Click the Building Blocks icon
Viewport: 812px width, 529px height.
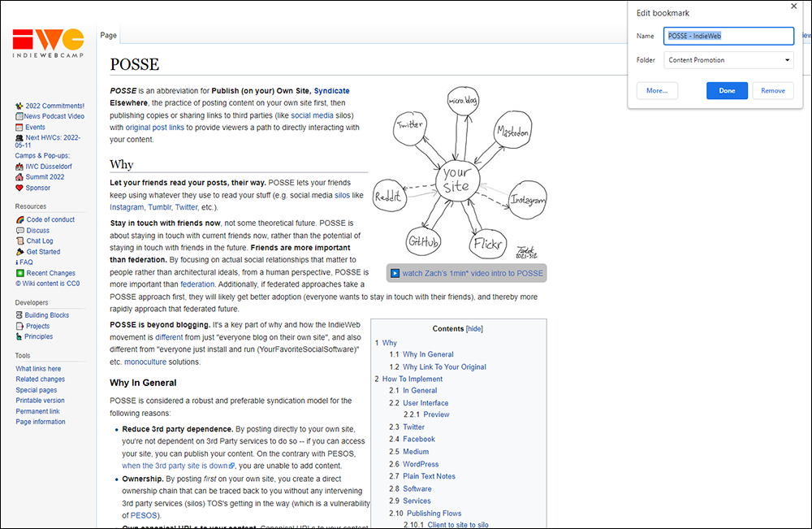click(19, 315)
